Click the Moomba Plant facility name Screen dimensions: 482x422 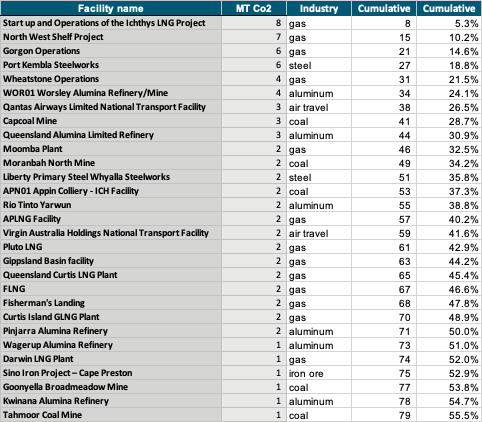(x=33, y=149)
